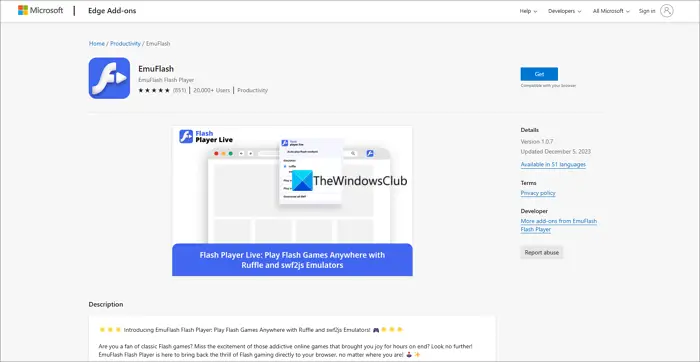The height and width of the screenshot is (362, 700).
Task: Click the Version 1.0.7 text
Action: (x=537, y=141)
